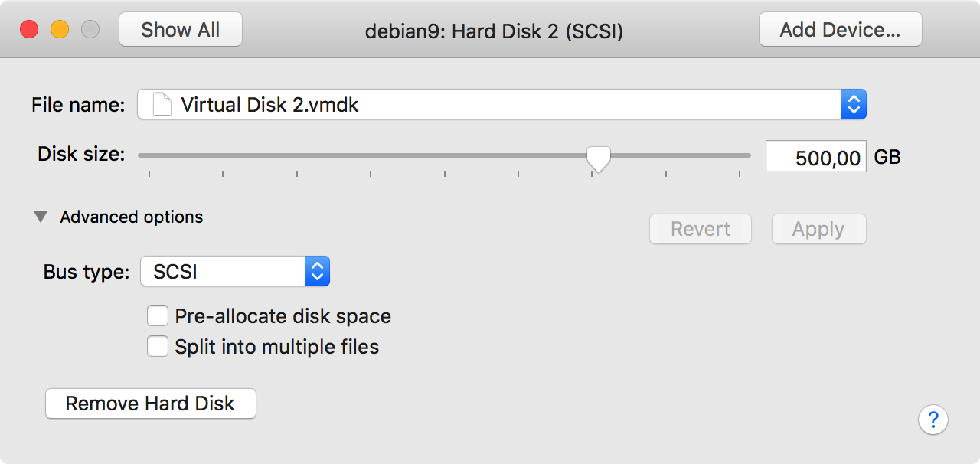Click the Disk size slider handle
This screenshot has width=980, height=464.
coord(598,158)
